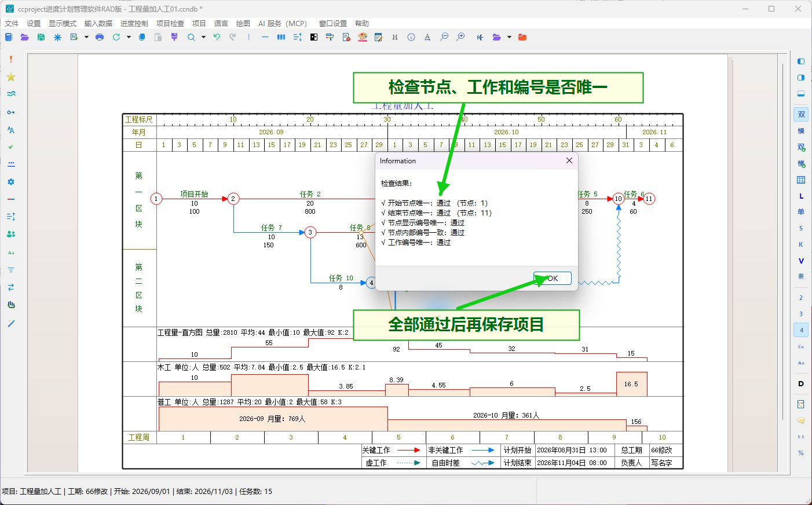Click the green checkmark sidebar icon
Image resolution: width=812 pixels, height=505 pixels.
pyautogui.click(x=11, y=147)
